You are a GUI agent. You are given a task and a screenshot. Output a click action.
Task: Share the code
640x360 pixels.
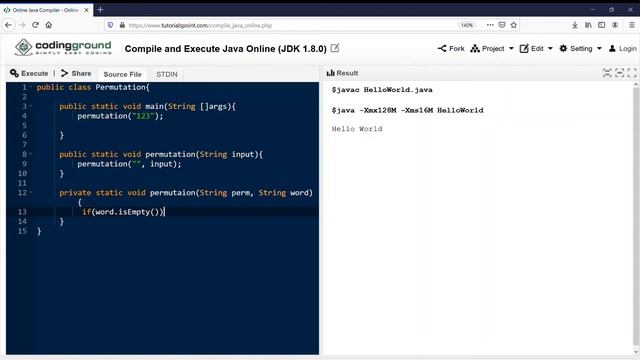coord(76,73)
